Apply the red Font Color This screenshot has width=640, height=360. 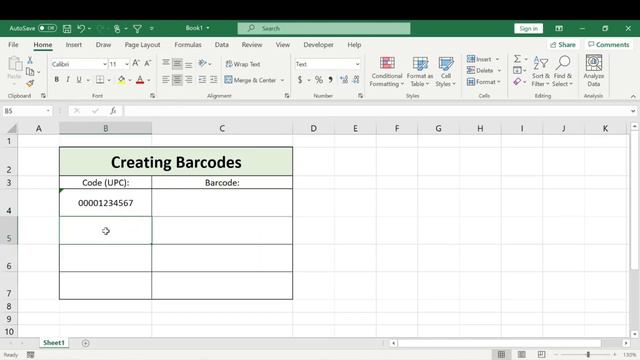pyautogui.click(x=140, y=80)
